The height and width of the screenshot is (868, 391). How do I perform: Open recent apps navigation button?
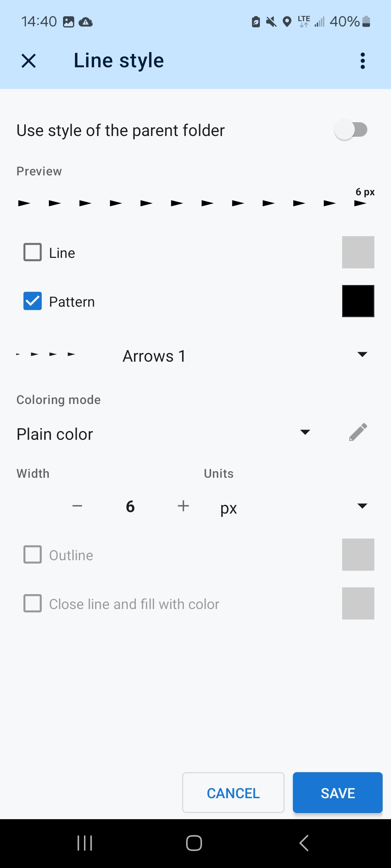tap(85, 843)
